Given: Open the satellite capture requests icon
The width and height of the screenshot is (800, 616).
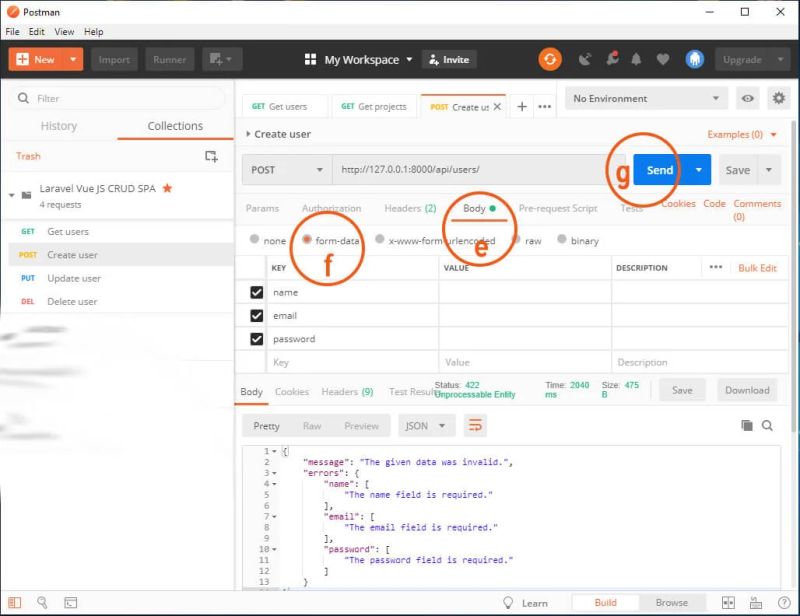Looking at the screenshot, I should tap(585, 59).
